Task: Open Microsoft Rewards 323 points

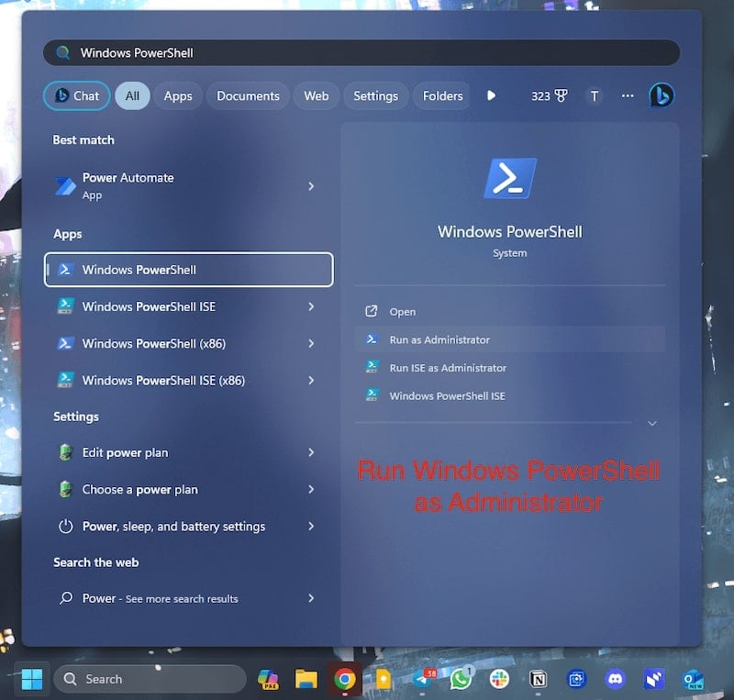Action: 549,96
